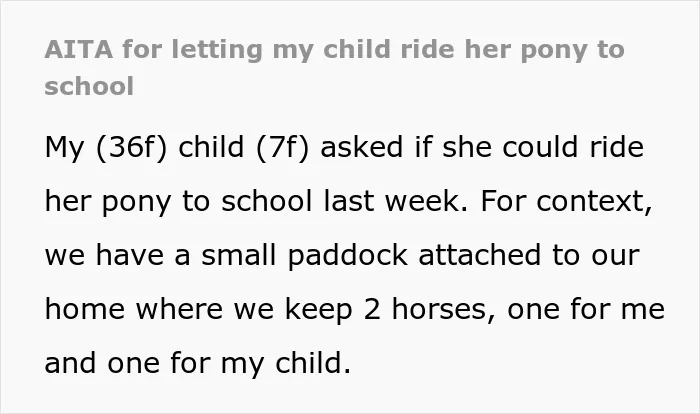Click the phrase 'For context,'
700x414 pixels.
coord(566,201)
